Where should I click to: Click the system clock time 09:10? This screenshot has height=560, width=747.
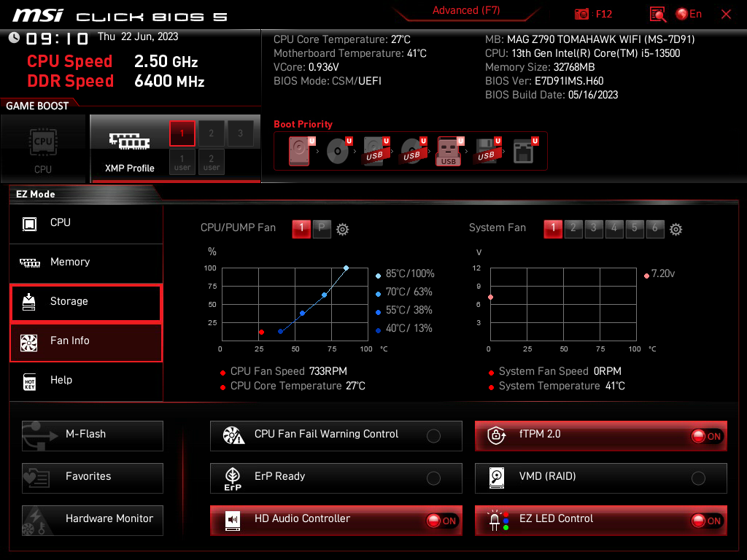click(x=57, y=38)
